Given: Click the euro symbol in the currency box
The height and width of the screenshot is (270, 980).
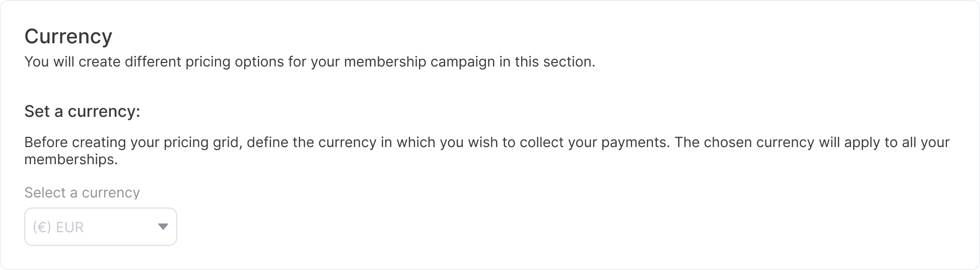Looking at the screenshot, I should pyautogui.click(x=42, y=227).
